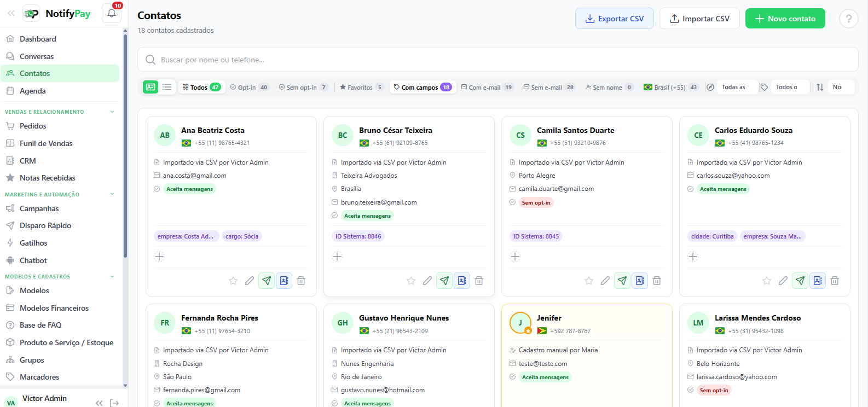Delete Ana Beatriz Costa using trash icon
This screenshot has width=868, height=407.
tap(301, 281)
